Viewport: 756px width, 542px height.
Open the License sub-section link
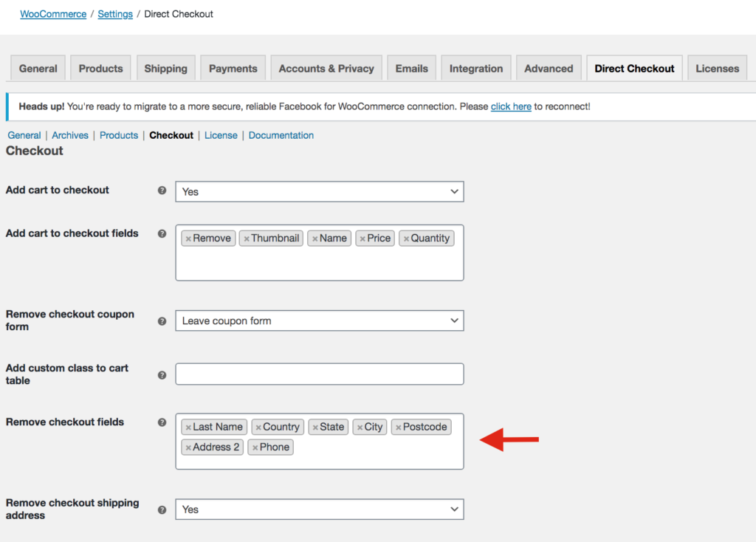(x=221, y=136)
